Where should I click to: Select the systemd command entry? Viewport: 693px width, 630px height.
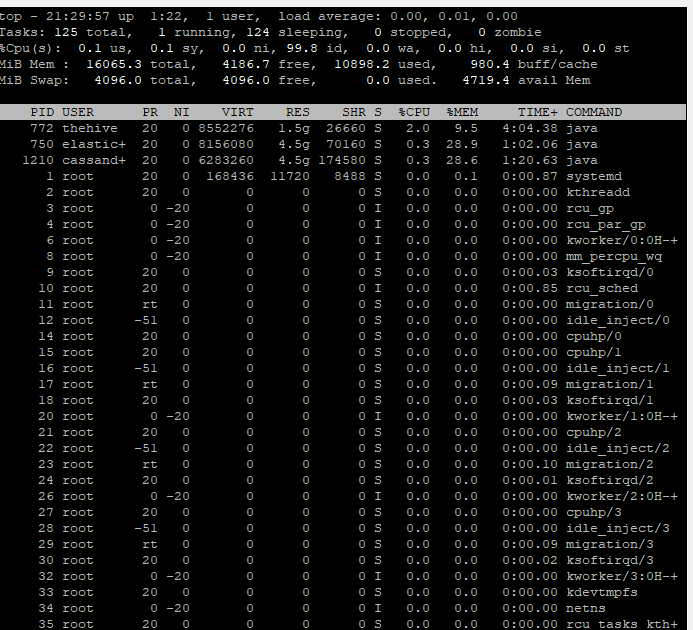pos(594,176)
